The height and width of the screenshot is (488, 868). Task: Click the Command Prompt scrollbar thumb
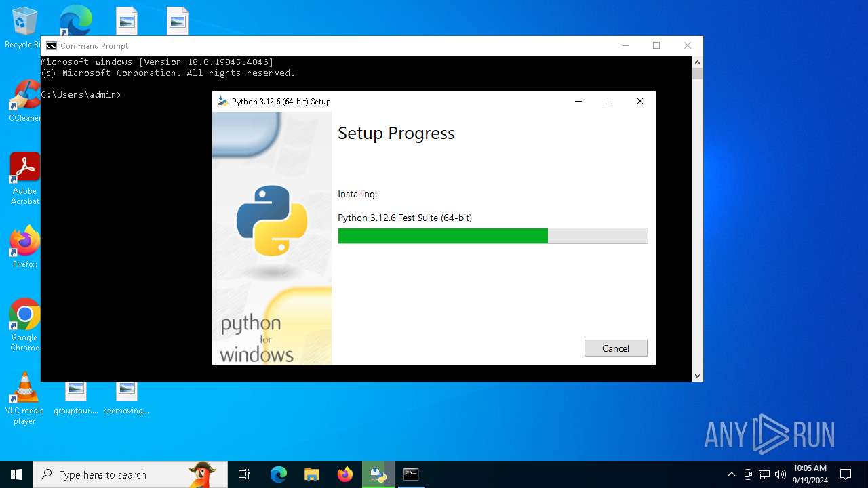coord(697,73)
